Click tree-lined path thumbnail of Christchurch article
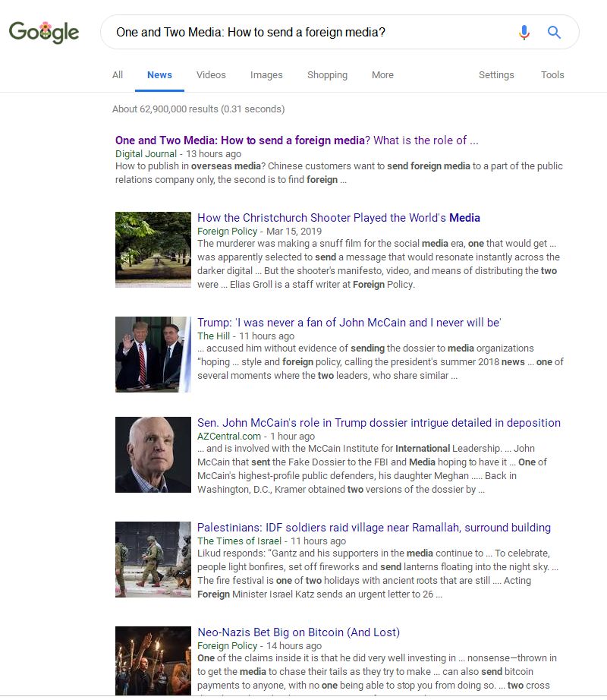This screenshot has height=700, width=607. click(x=153, y=250)
